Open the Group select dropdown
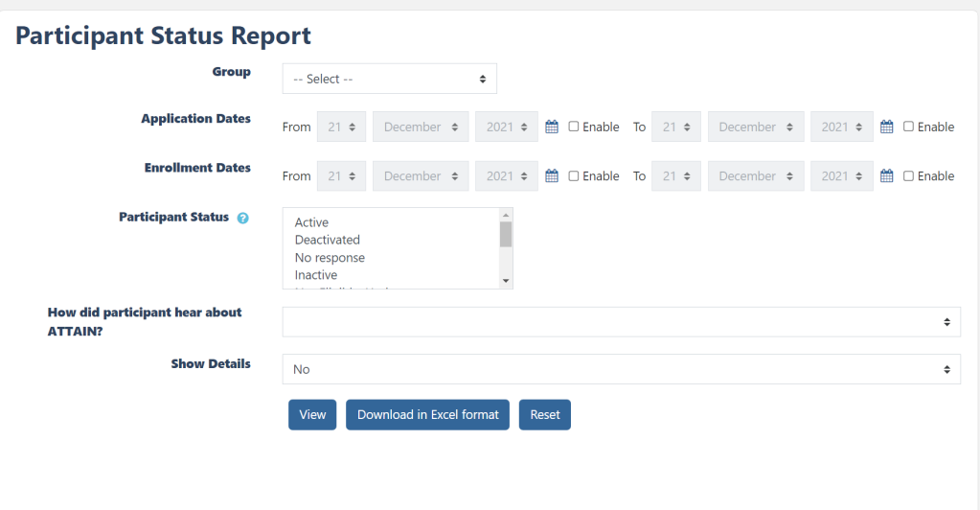Image resolution: width=980 pixels, height=510 pixels. click(x=389, y=79)
